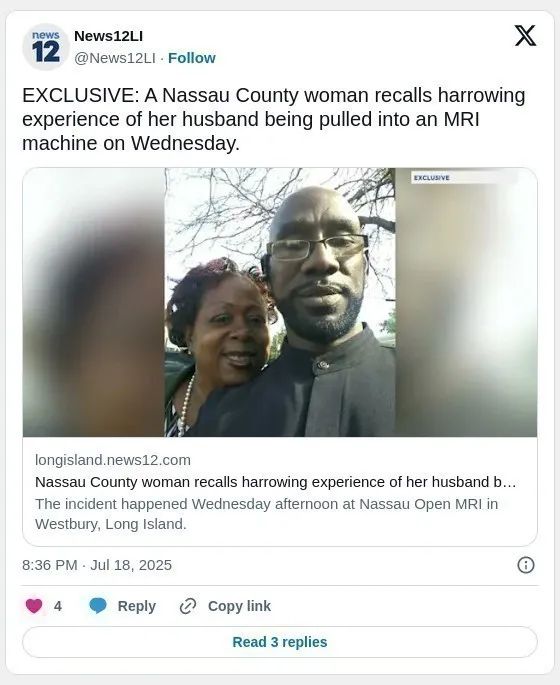Click the EXCLUSIVE tweet body text
Viewport: 560px width, 685px height.
tap(274, 119)
